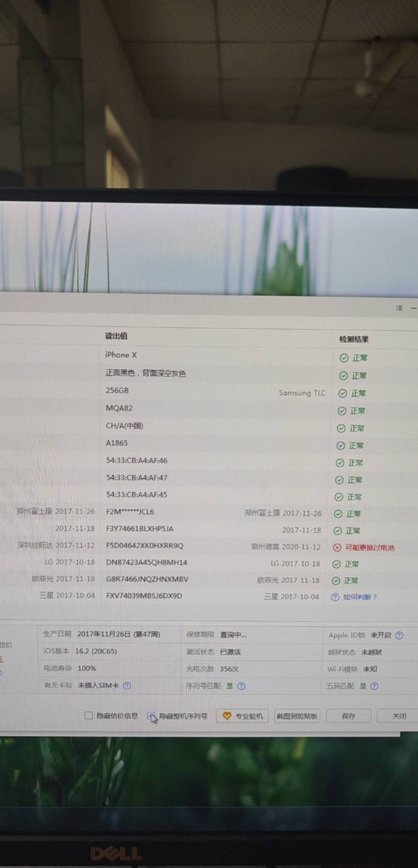Select the 惠州德赛 2020-11-12 entry
The height and width of the screenshot is (868, 418).
[x=286, y=547]
